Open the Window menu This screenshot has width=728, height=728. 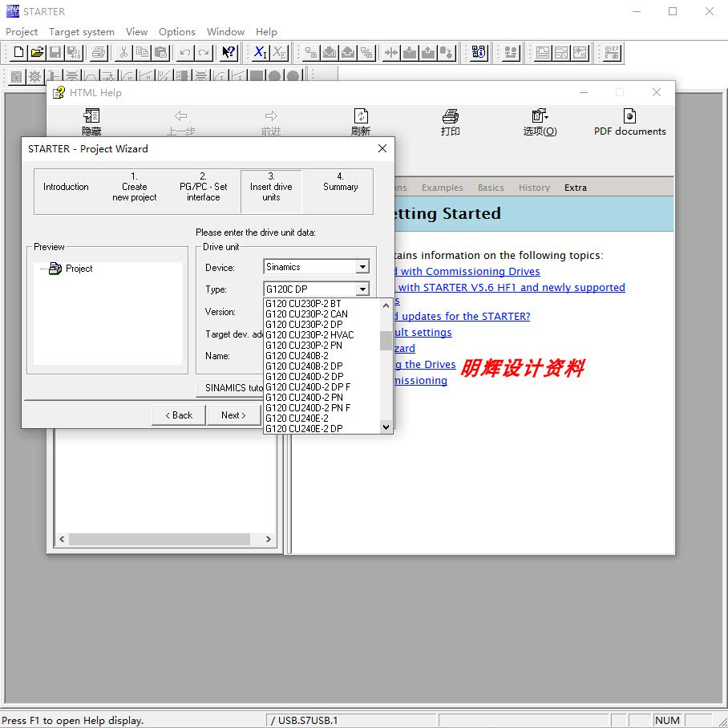click(225, 31)
